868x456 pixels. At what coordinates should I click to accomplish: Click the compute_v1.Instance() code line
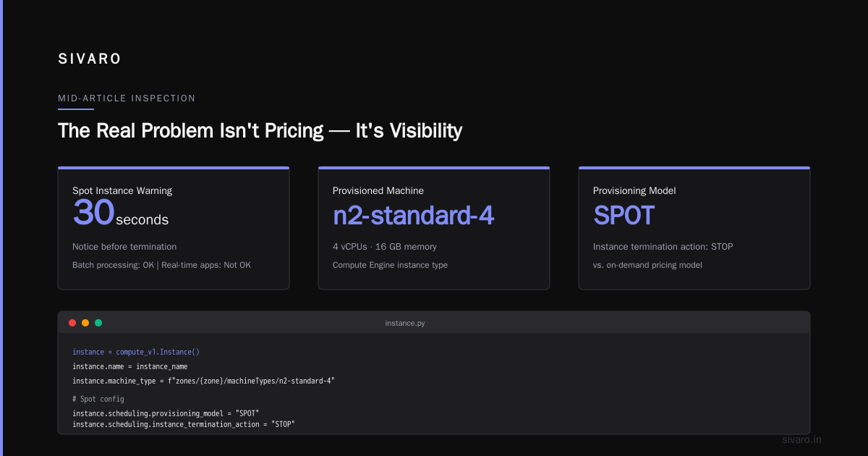point(136,352)
